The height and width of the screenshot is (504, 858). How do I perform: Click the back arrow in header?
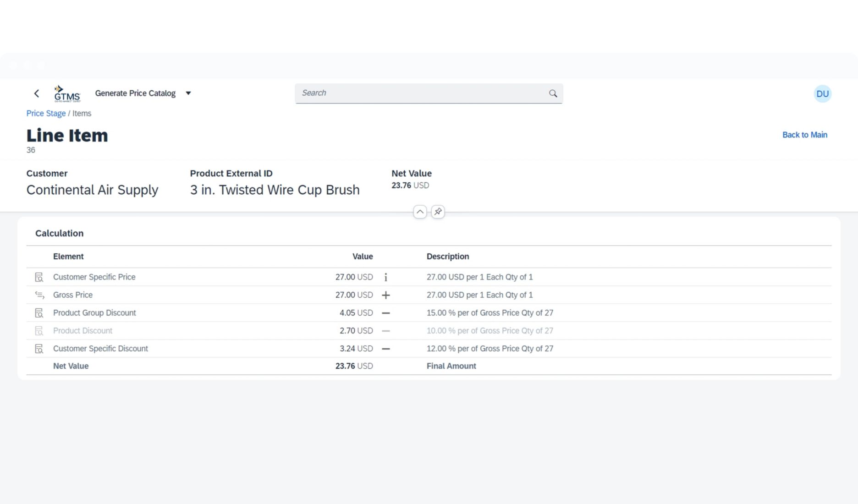37,93
